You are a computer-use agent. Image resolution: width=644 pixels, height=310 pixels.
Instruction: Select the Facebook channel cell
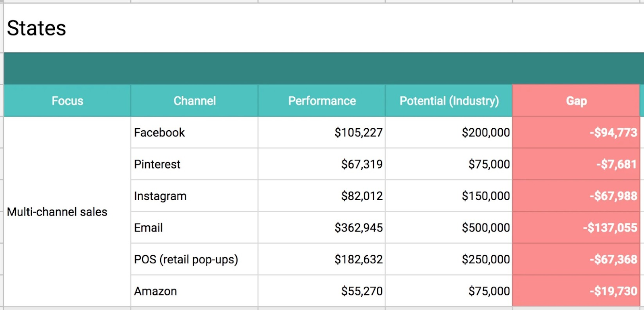pos(159,132)
